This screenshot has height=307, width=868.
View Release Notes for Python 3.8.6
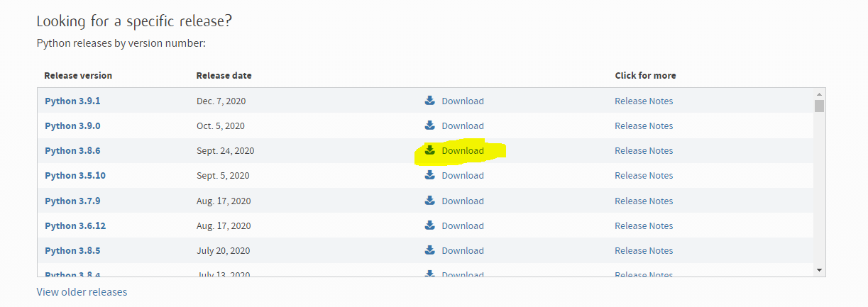click(x=644, y=150)
